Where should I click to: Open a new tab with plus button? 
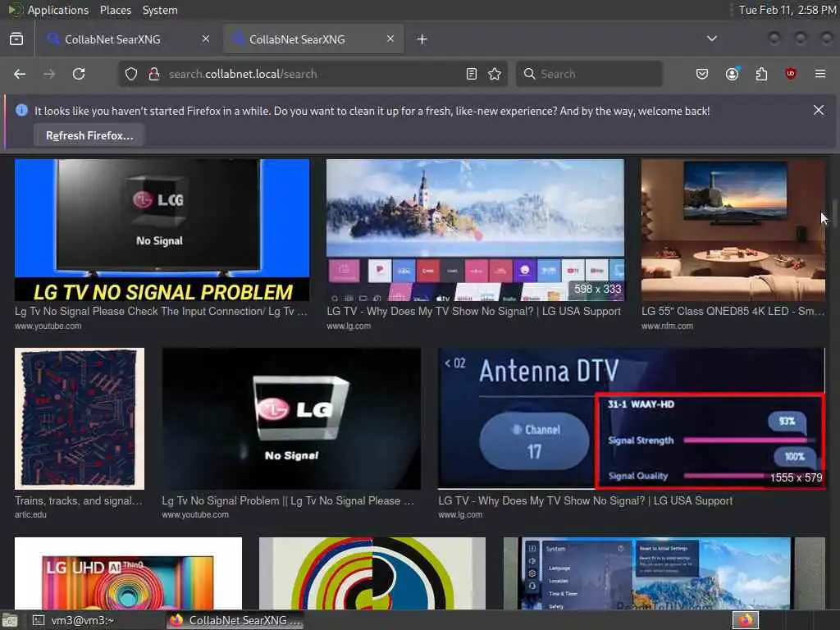pyautogui.click(x=422, y=39)
